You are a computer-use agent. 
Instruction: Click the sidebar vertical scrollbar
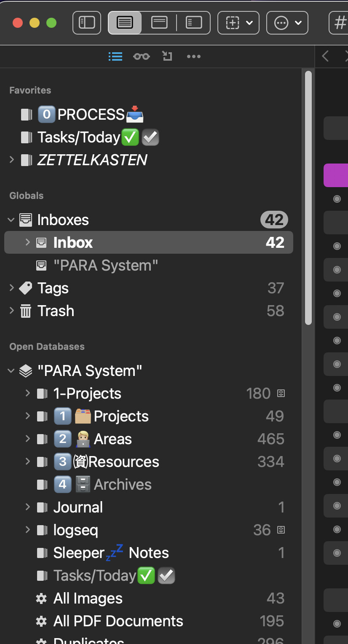(x=308, y=198)
